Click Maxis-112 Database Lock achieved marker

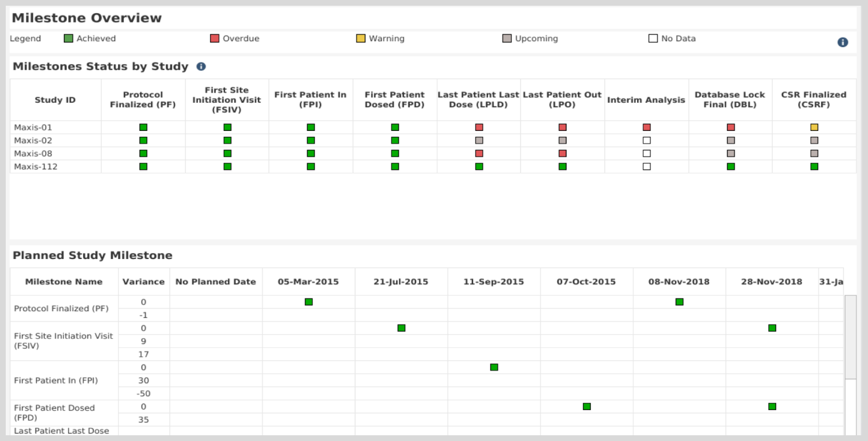(x=730, y=167)
